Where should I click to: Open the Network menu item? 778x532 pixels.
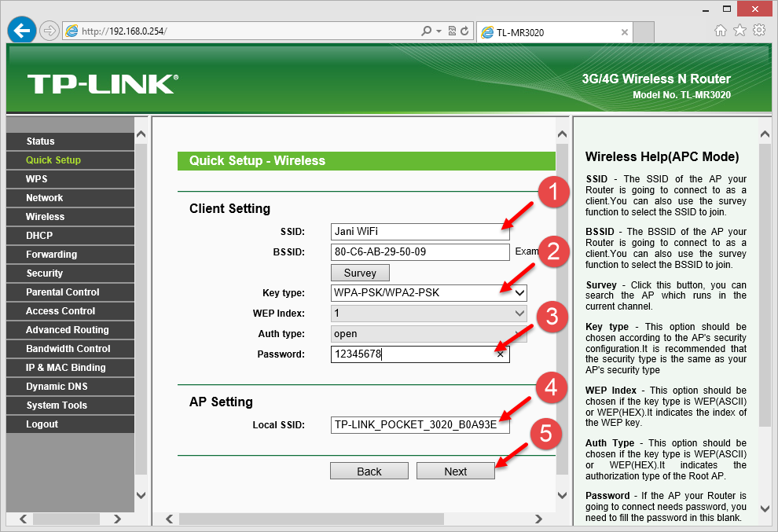(x=70, y=198)
